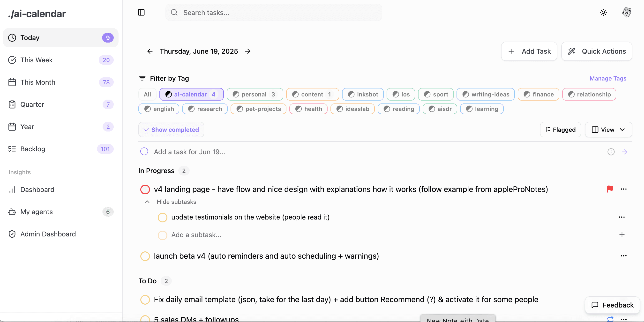Mark v4 landing page task complete
This screenshot has width=644, height=322.
point(145,189)
